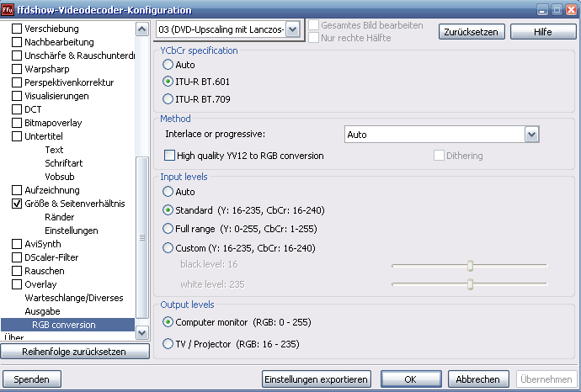Click the black level slider handle
This screenshot has width=581, height=392.
[x=470, y=266]
